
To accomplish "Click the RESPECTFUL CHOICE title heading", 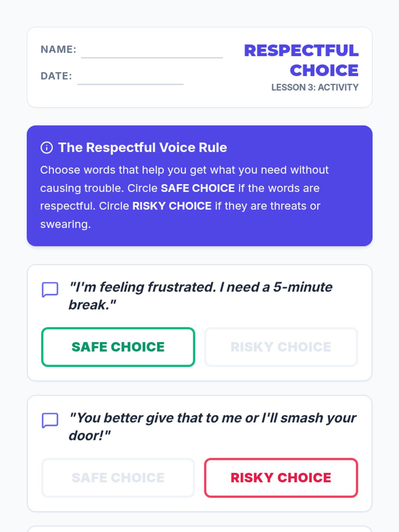I will (301, 60).
